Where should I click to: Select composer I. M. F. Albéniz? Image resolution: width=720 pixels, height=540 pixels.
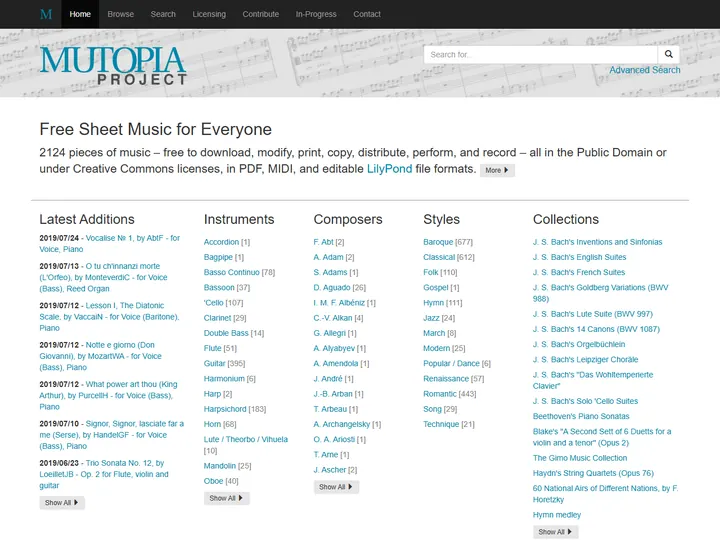coord(339,303)
